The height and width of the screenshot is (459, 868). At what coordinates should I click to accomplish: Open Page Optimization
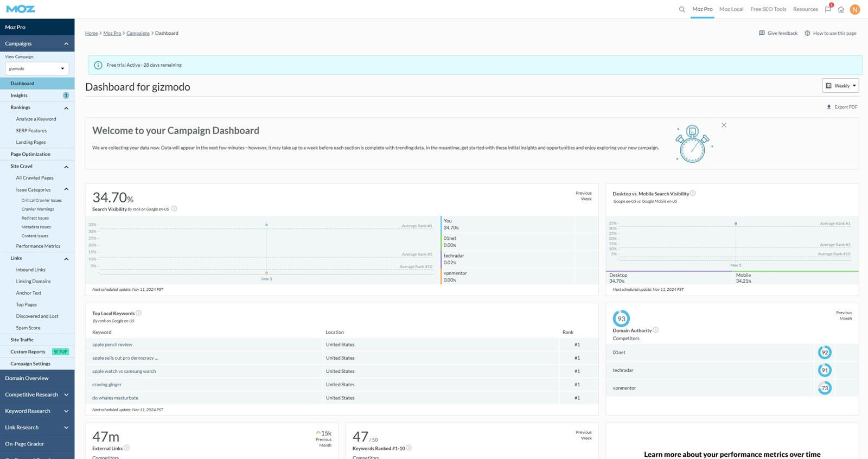point(30,154)
